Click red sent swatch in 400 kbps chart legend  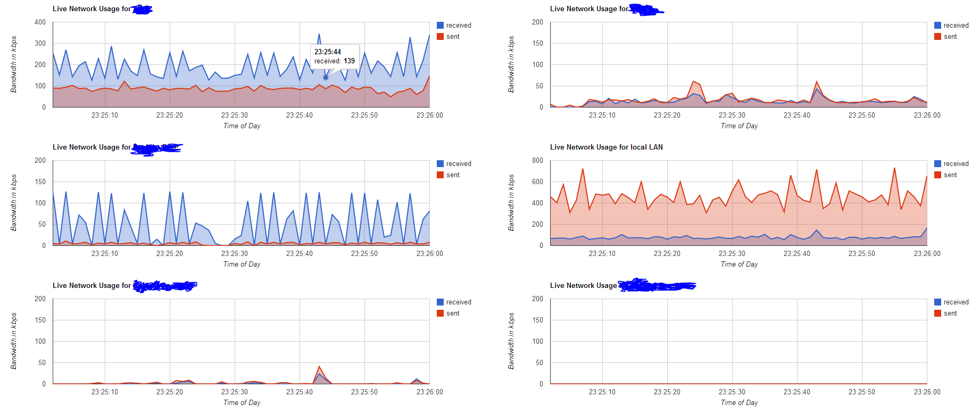(440, 36)
